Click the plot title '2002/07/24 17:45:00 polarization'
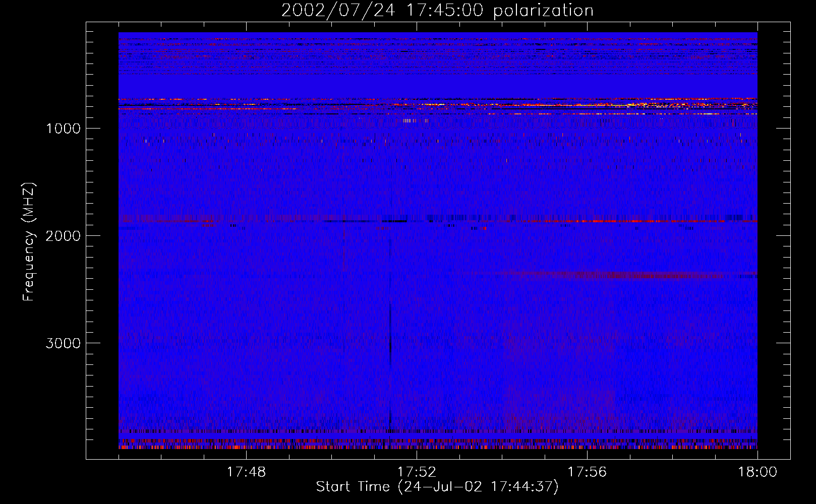Viewport: 816px width, 504px height. 437,10
